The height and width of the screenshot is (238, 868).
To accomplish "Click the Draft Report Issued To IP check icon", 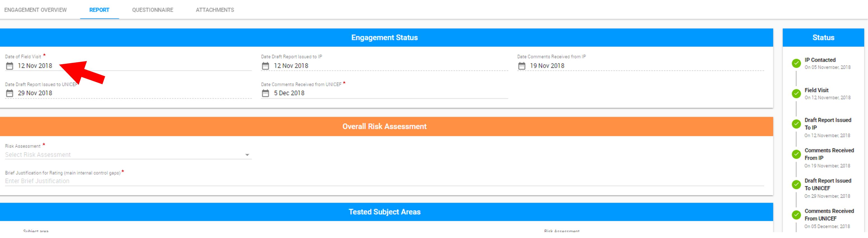I will pyautogui.click(x=796, y=124).
